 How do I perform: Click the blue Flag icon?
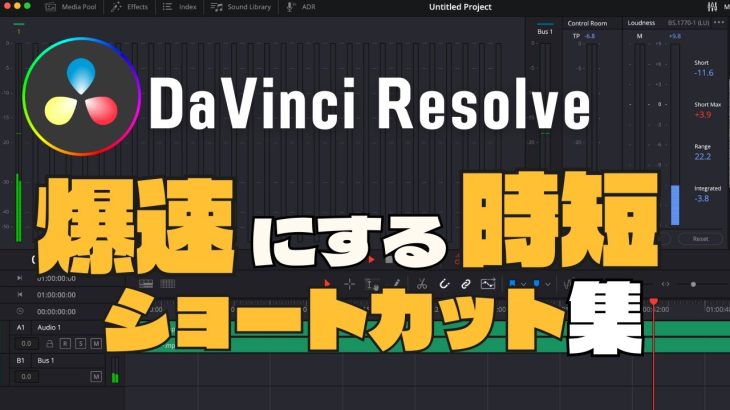click(512, 283)
